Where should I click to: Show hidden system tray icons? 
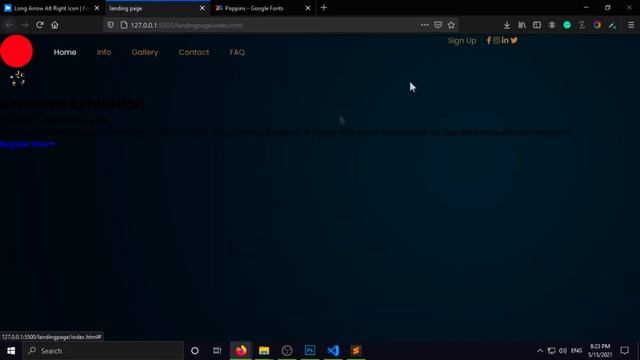click(540, 351)
